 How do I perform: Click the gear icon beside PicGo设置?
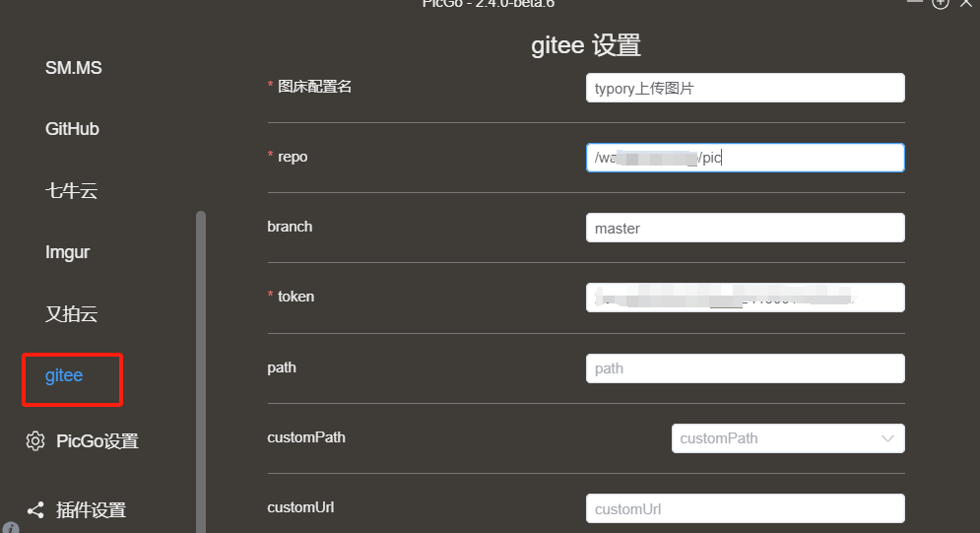(35, 441)
